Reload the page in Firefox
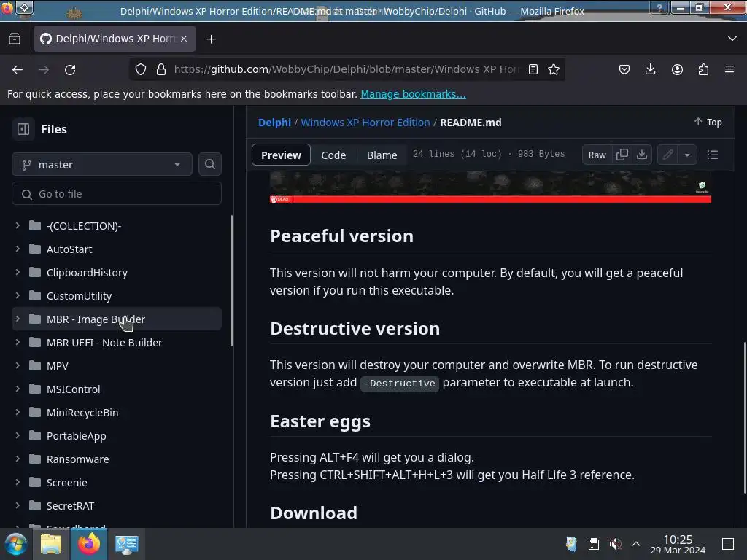The width and height of the screenshot is (747, 560). pos(70,69)
